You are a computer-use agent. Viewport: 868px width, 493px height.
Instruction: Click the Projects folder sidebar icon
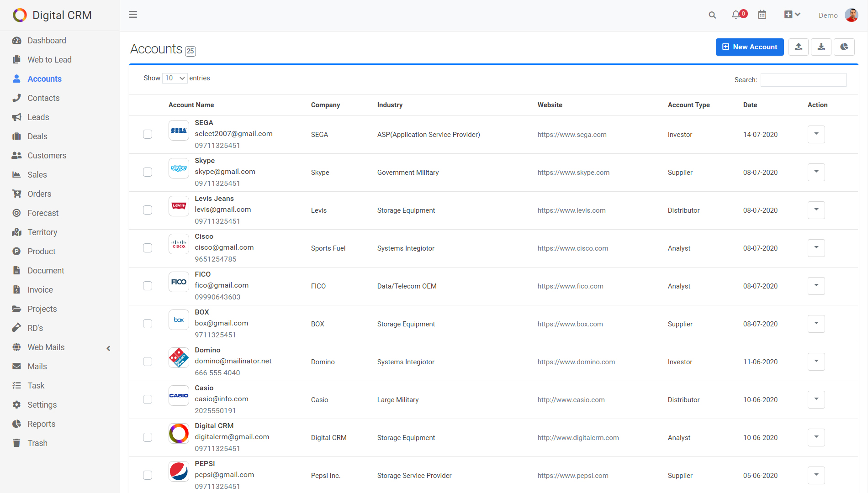(16, 309)
